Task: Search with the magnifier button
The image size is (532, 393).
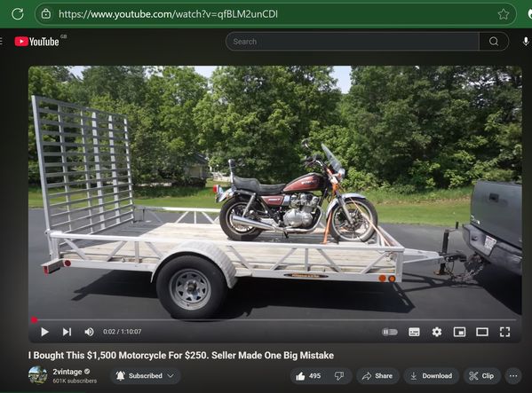Action: [x=494, y=42]
